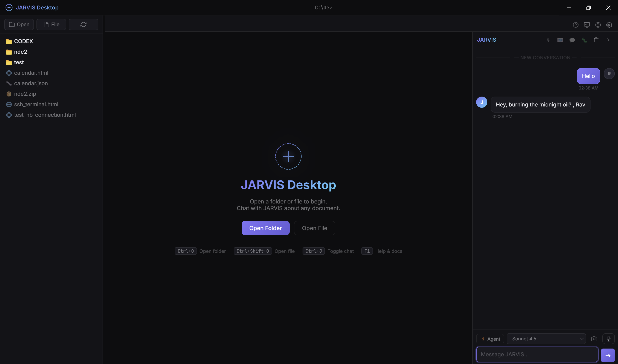Open test_hb_connection.html
This screenshot has height=364, width=618.
(x=51, y=115)
